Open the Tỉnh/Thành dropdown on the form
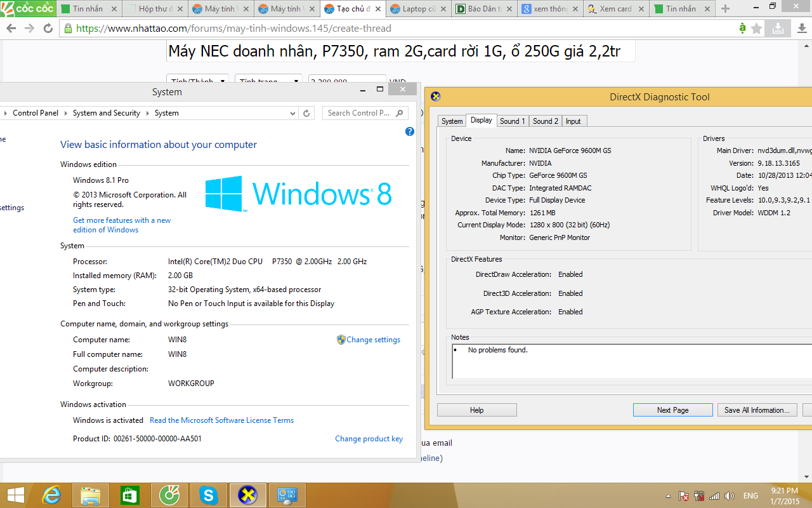This screenshot has width=812, height=508. pos(197,81)
